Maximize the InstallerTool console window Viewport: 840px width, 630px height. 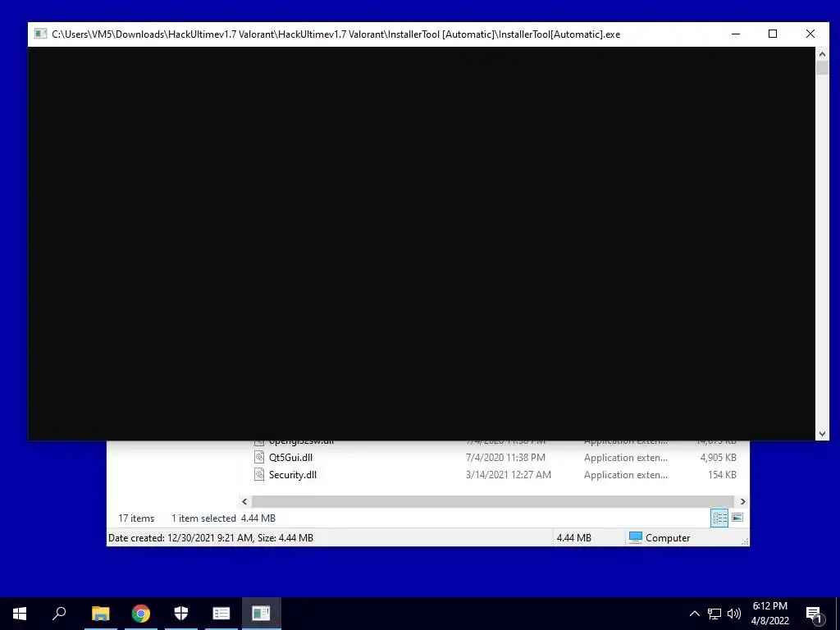coord(773,34)
